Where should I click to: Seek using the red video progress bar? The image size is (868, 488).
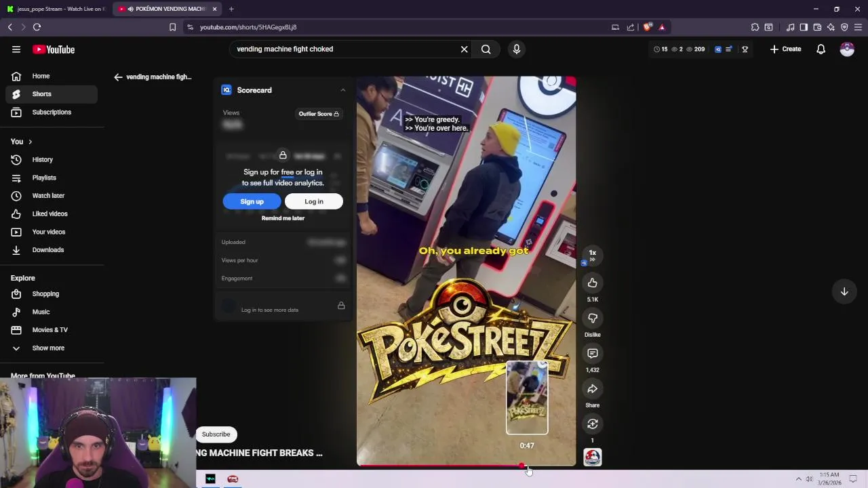[467, 466]
